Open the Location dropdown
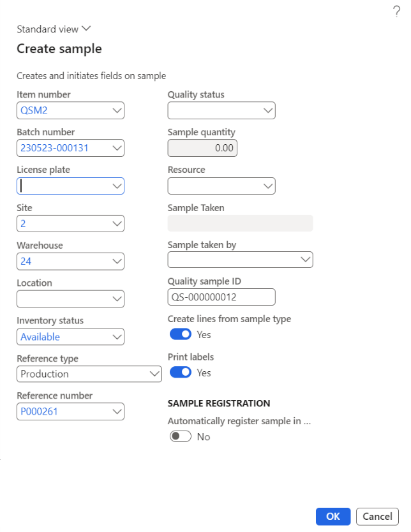The height and width of the screenshot is (532, 411). pos(117,299)
